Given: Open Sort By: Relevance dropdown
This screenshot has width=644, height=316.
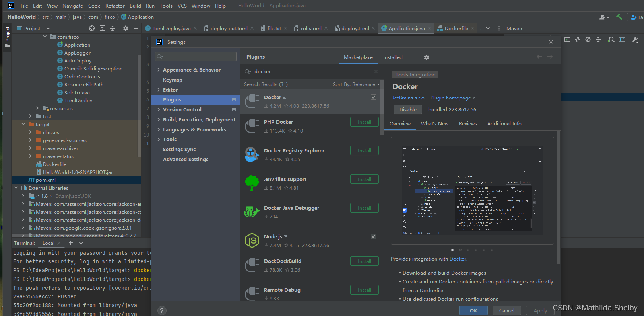Looking at the screenshot, I should point(356,84).
